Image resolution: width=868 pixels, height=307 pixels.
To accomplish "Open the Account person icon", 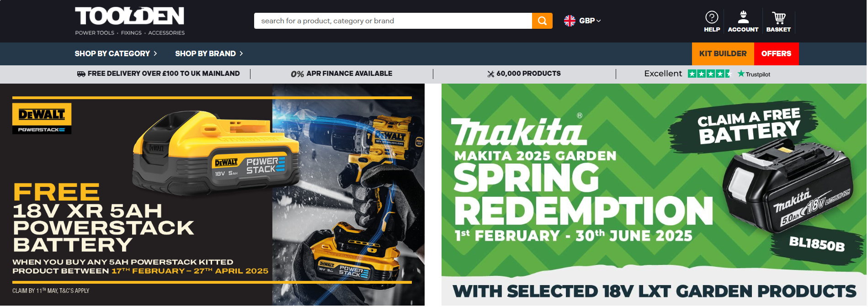I will click(x=743, y=17).
